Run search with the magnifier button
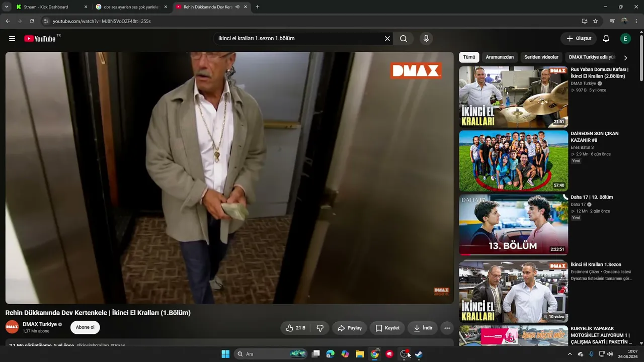 tap(404, 39)
